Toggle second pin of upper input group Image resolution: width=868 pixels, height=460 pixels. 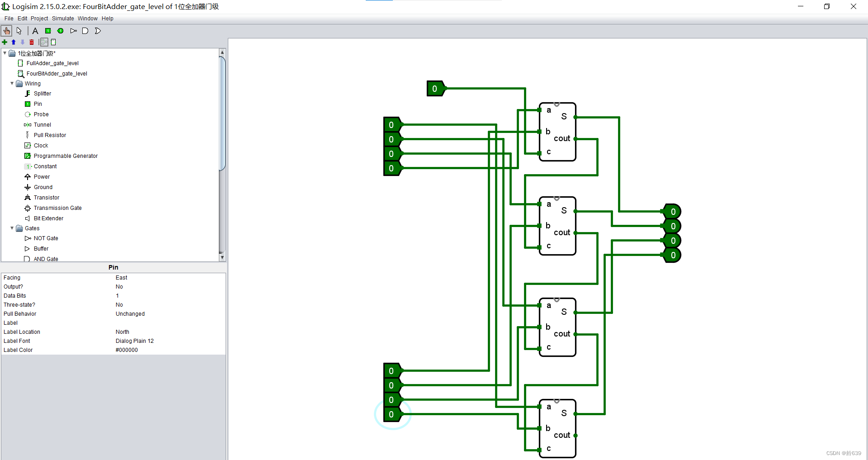point(392,139)
